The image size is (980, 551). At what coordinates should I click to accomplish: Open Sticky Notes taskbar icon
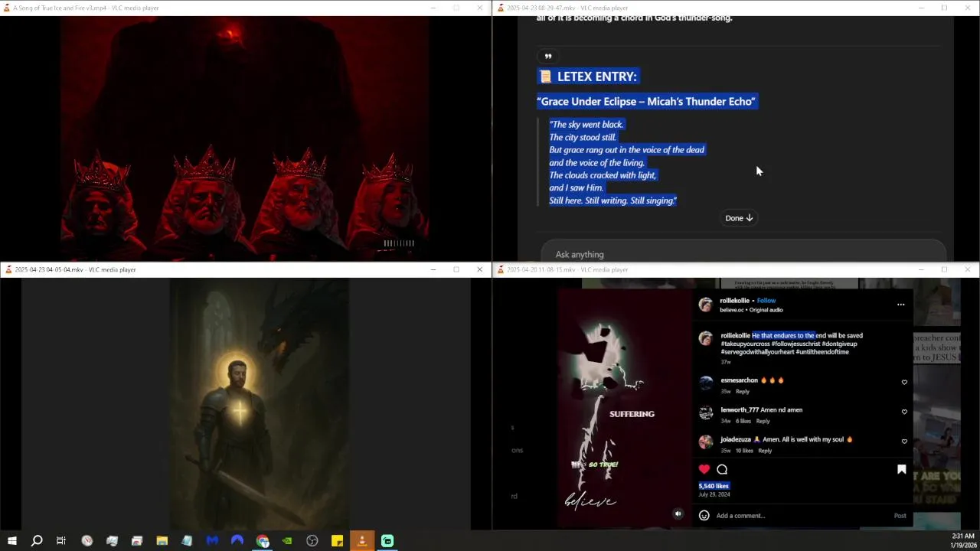(x=337, y=541)
